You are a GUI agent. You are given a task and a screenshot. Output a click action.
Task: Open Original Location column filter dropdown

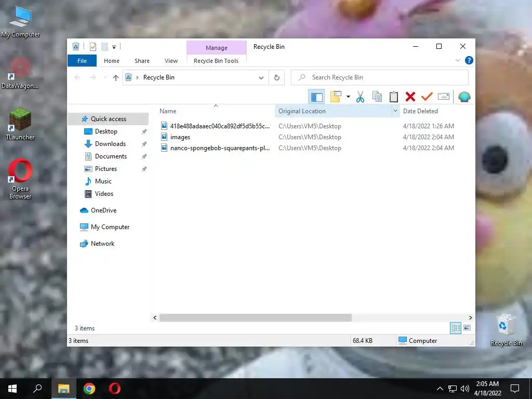click(x=395, y=111)
